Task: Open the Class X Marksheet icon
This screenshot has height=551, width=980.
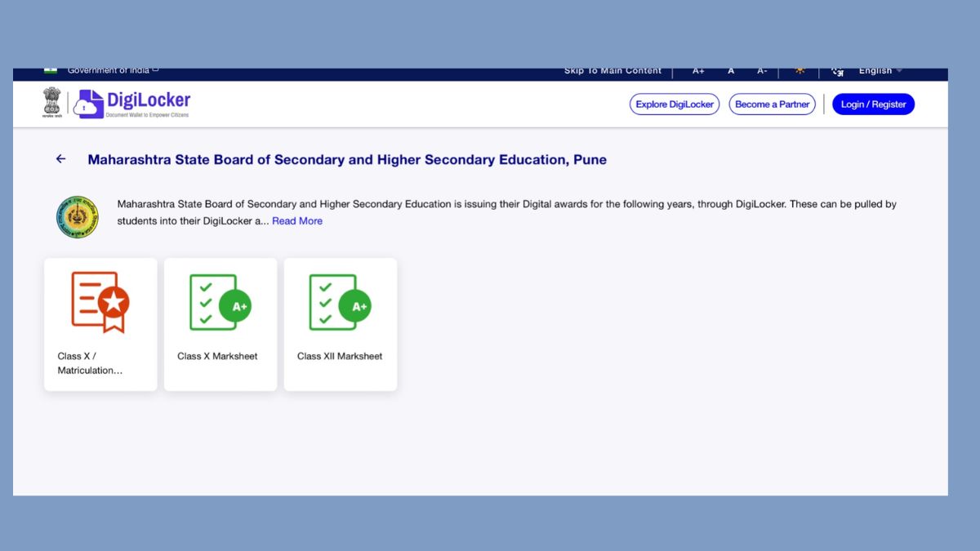Action: pyautogui.click(x=220, y=302)
